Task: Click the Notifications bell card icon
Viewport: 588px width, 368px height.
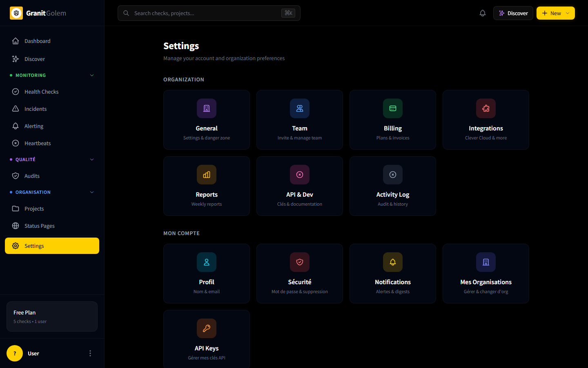Action: [393, 262]
